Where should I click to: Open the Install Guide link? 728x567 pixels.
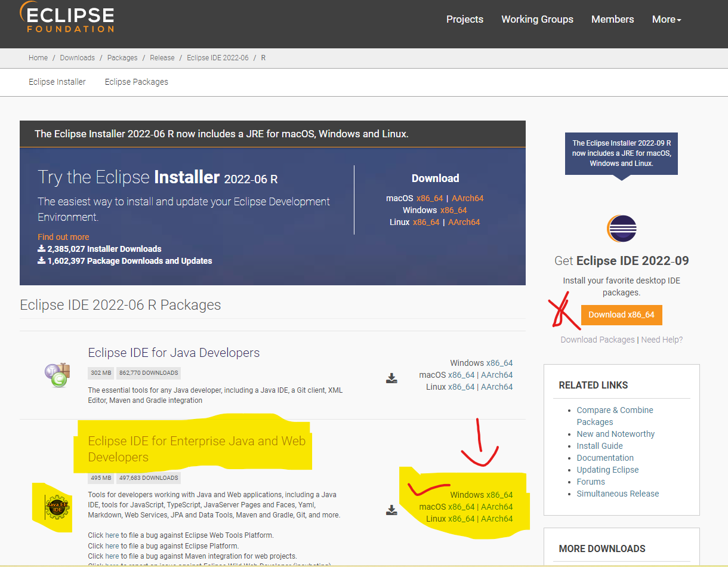click(x=599, y=446)
